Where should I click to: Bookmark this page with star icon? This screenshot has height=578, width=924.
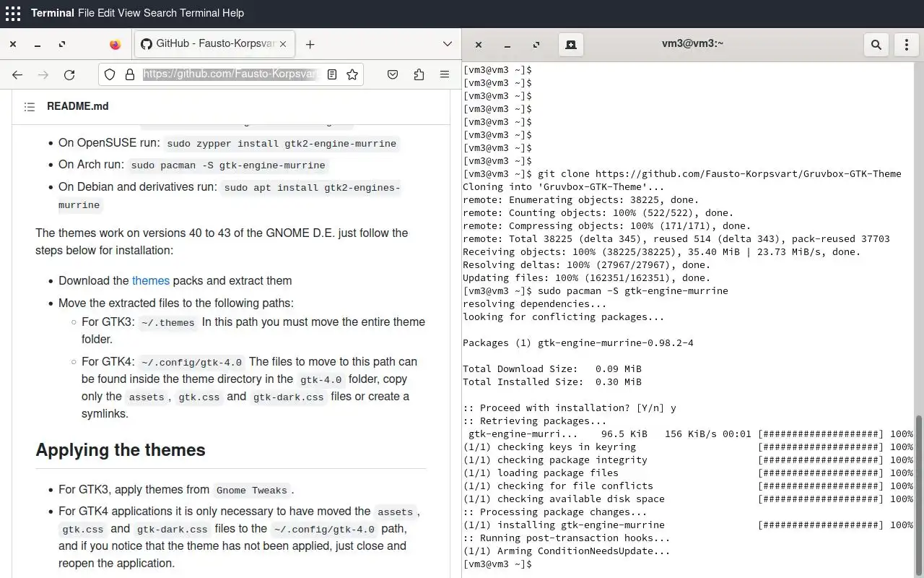tap(352, 74)
